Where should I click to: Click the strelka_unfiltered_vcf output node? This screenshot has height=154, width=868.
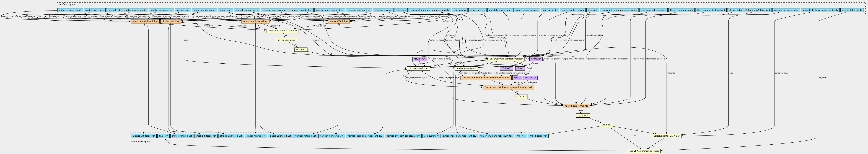click(x=231, y=136)
